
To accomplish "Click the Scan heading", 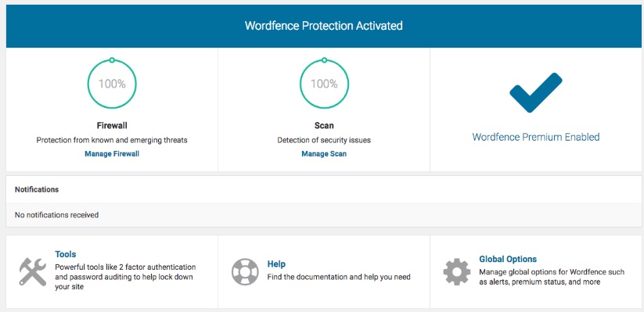I will (x=324, y=125).
